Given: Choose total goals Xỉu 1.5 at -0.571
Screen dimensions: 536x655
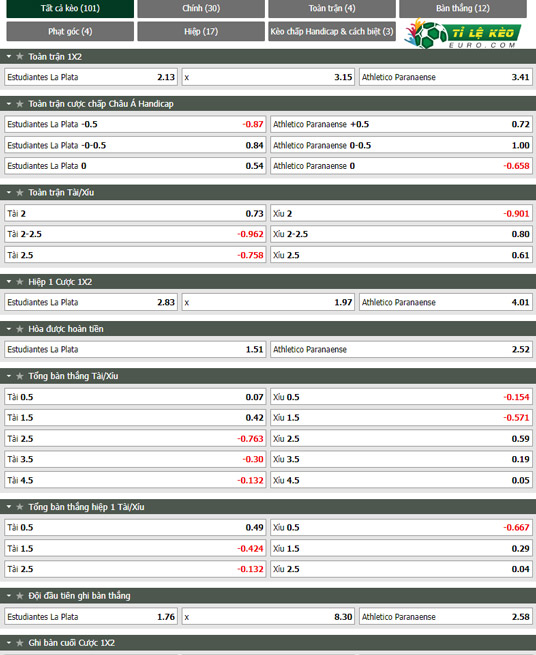Looking at the screenshot, I should point(401,418).
